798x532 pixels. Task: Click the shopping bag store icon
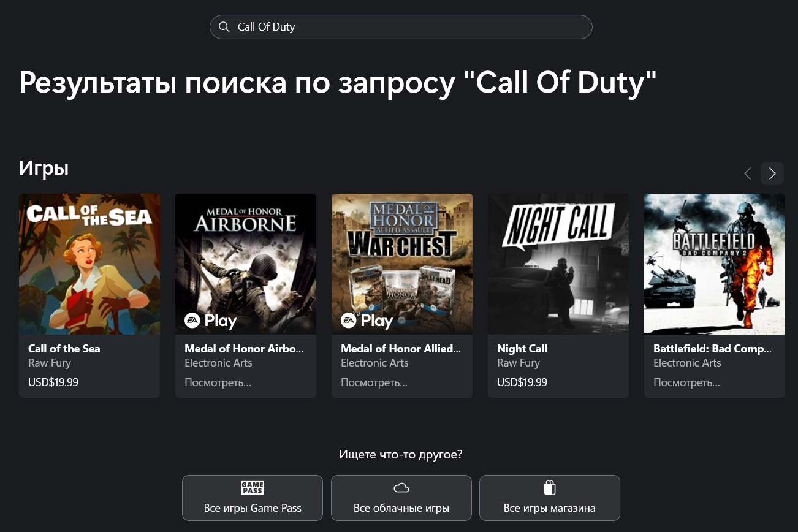(550, 488)
